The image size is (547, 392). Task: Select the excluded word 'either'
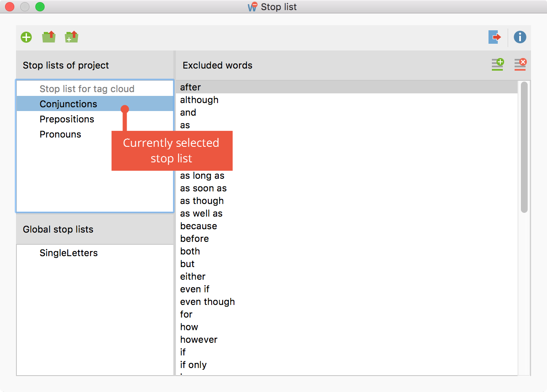tap(346, 276)
